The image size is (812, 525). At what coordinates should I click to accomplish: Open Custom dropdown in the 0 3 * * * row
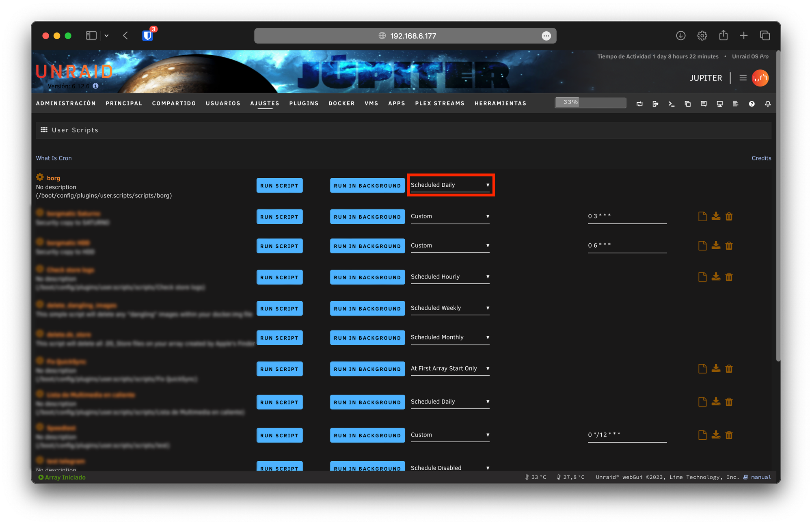pyautogui.click(x=450, y=216)
